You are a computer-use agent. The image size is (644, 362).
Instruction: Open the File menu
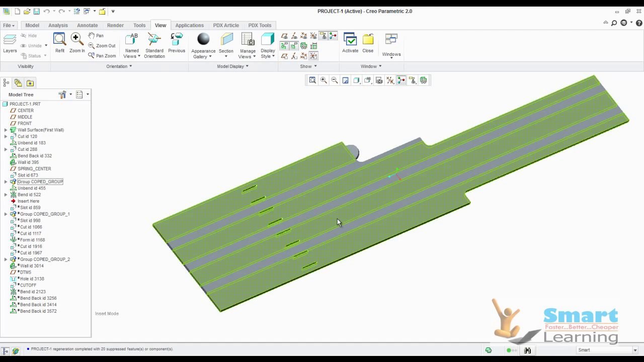[x=9, y=25]
